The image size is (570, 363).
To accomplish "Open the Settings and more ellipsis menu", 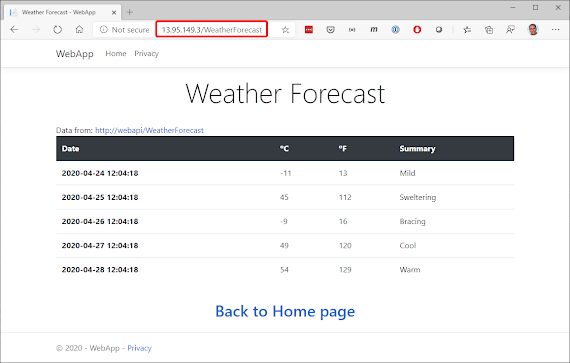I will pos(555,30).
